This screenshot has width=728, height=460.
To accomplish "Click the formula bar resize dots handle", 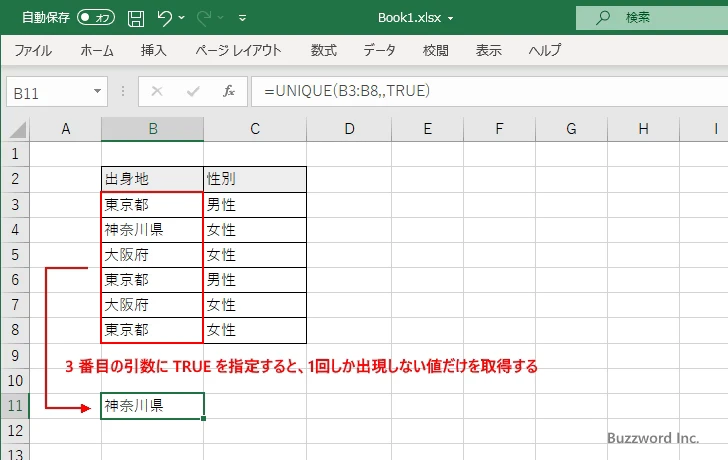I will (123, 91).
